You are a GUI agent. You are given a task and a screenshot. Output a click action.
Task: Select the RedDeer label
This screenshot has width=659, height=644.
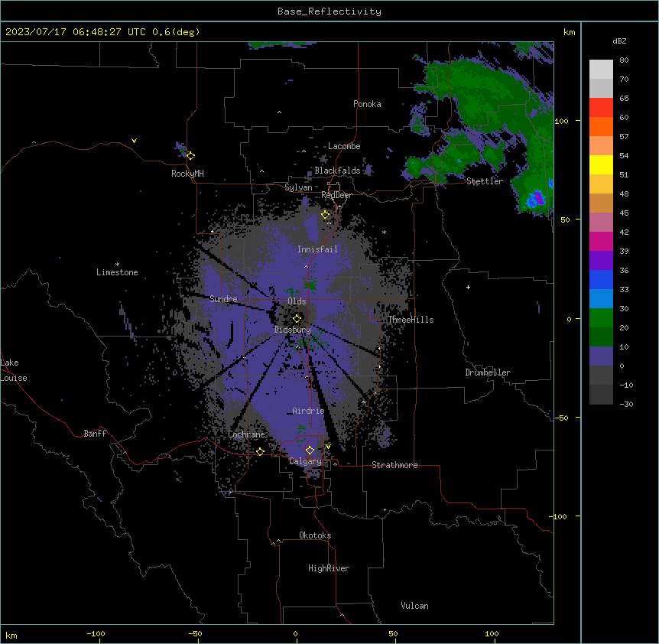(x=336, y=195)
